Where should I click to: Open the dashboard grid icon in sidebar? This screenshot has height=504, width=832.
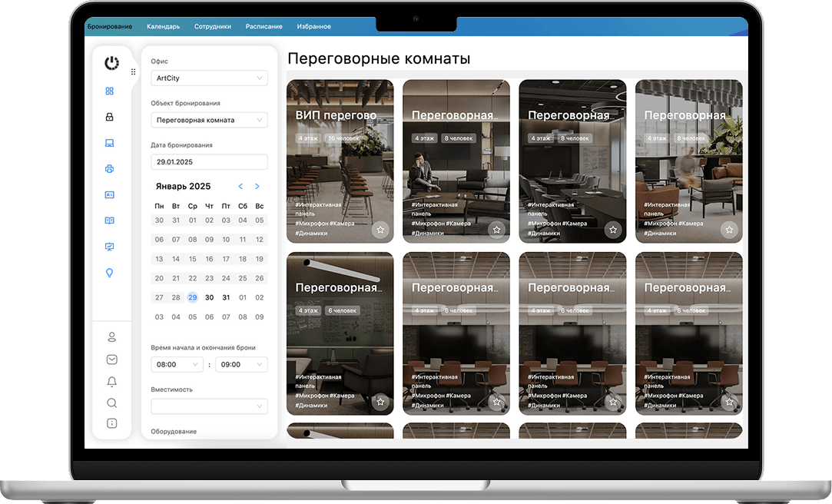click(109, 91)
